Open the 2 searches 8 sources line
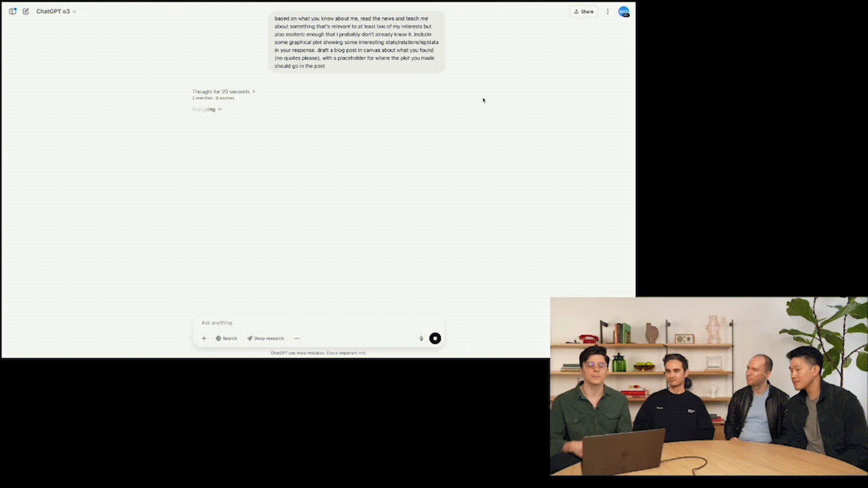 [213, 98]
